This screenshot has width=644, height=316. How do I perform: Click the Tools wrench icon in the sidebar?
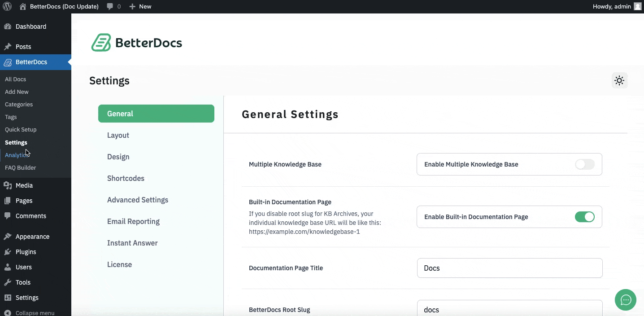click(x=7, y=282)
